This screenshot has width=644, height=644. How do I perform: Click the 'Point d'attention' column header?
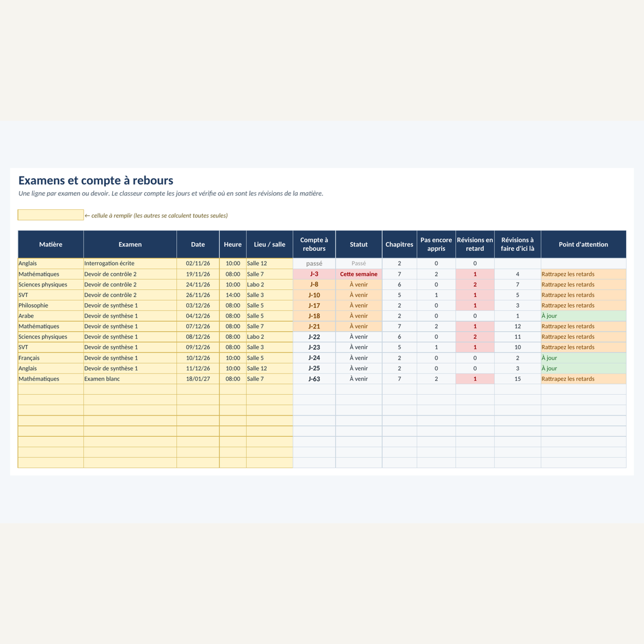click(583, 244)
